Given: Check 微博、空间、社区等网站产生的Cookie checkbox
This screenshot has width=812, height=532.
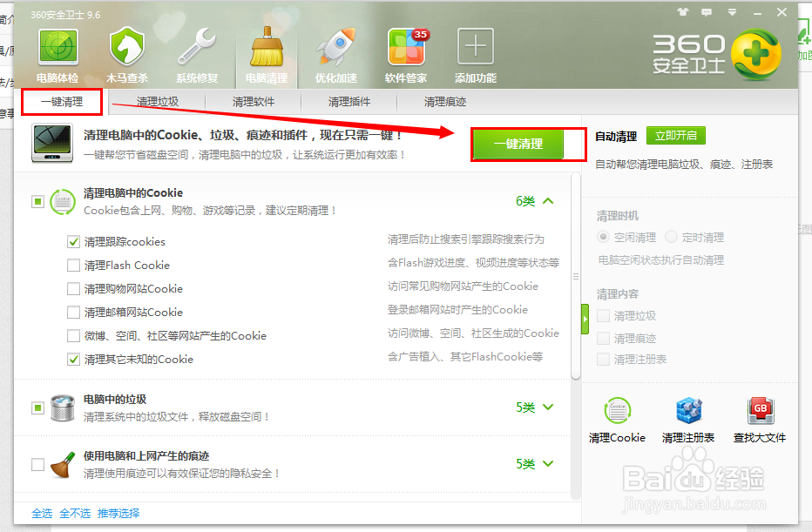Looking at the screenshot, I should (x=73, y=336).
